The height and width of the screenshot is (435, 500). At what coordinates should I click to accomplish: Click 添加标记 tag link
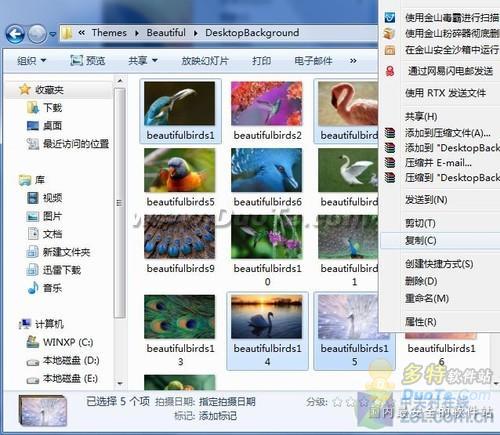(218, 416)
